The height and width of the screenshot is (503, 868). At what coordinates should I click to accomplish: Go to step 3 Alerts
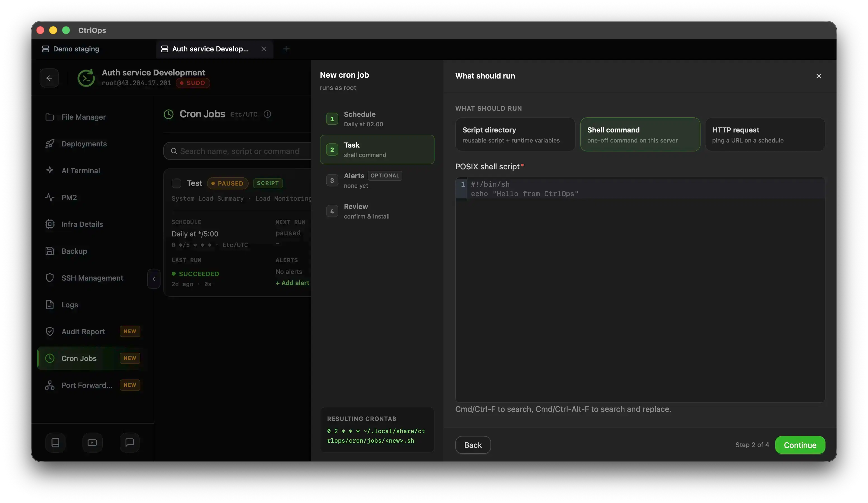click(x=377, y=181)
